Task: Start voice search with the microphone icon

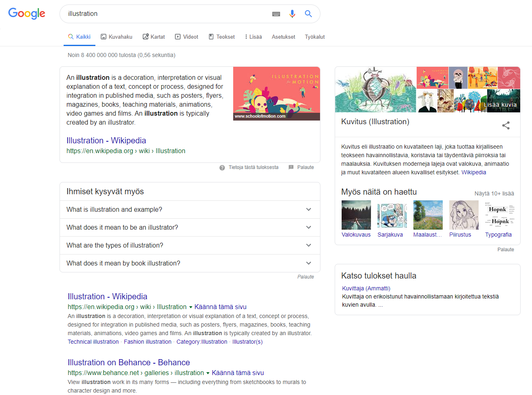Action: 292,14
